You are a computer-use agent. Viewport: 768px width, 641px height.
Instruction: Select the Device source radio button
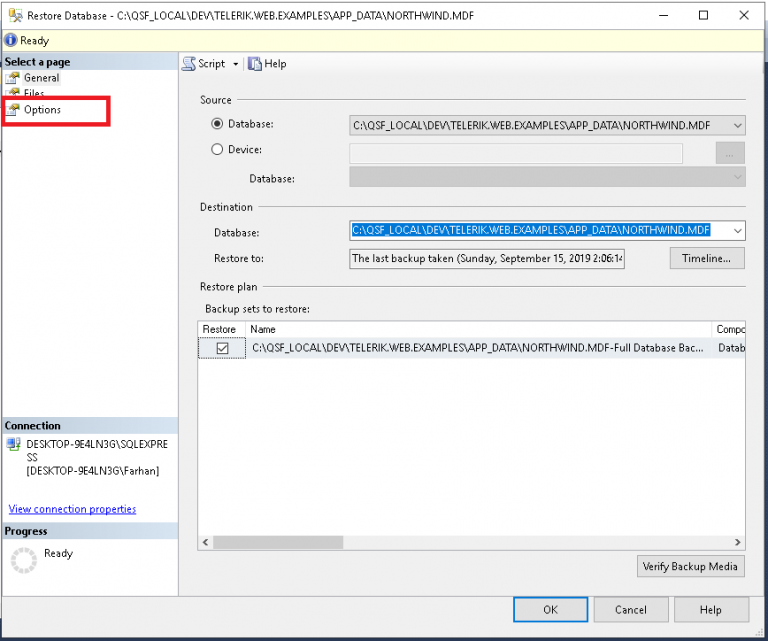(x=217, y=149)
